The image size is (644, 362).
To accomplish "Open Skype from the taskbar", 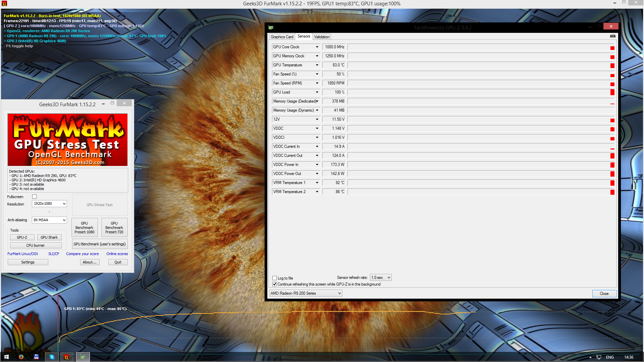I will 52,357.
